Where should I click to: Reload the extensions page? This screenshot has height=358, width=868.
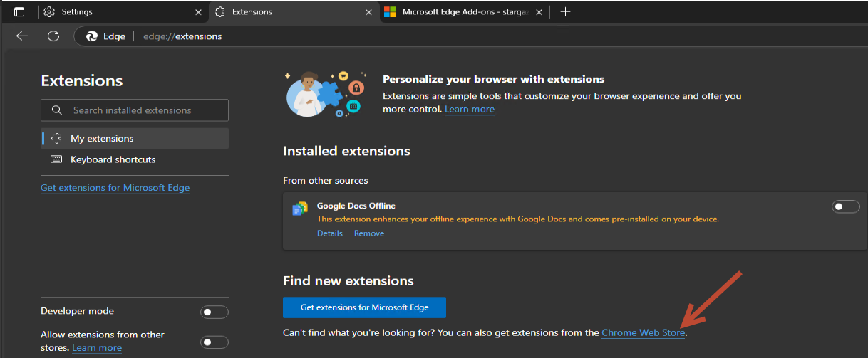[x=53, y=36]
